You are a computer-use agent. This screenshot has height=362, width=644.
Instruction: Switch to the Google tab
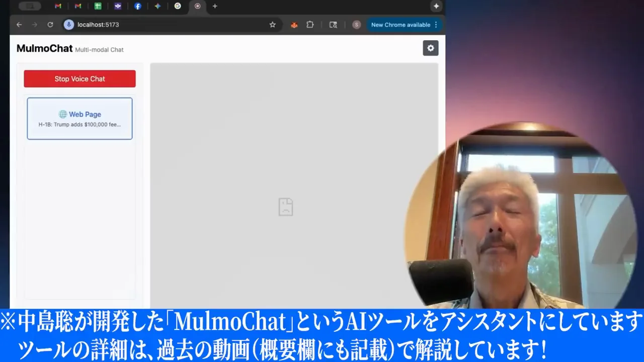pyautogui.click(x=178, y=6)
